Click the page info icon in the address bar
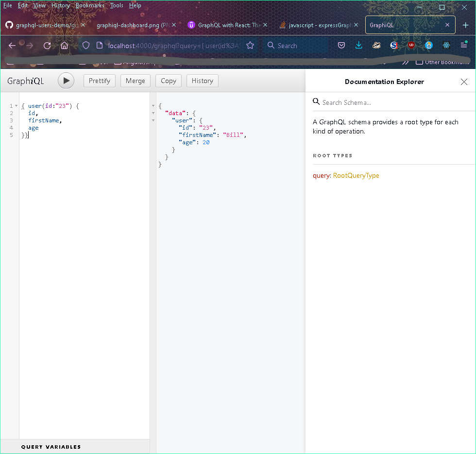This screenshot has height=454, width=476. [99, 46]
